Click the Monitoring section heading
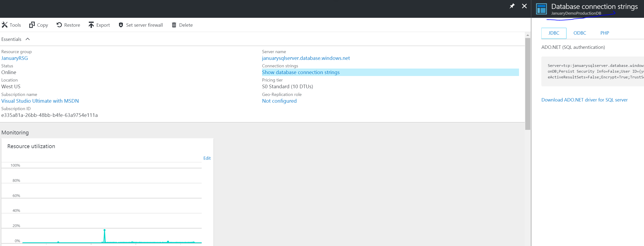Image resolution: width=644 pixels, height=246 pixels. pos(15,132)
